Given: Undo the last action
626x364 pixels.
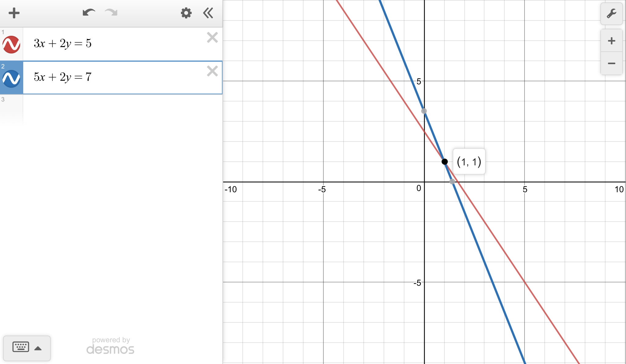Looking at the screenshot, I should (x=89, y=13).
